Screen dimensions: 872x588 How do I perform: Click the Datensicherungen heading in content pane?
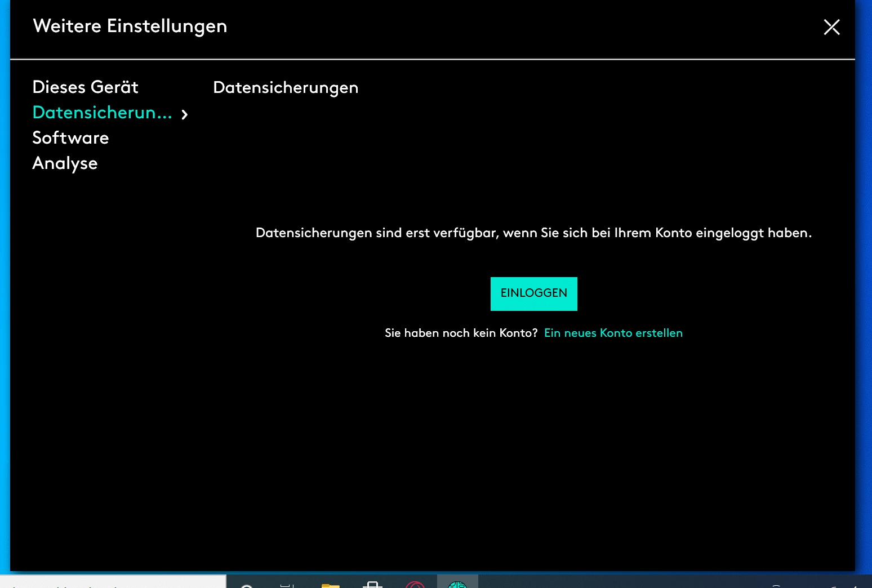pyautogui.click(x=286, y=88)
